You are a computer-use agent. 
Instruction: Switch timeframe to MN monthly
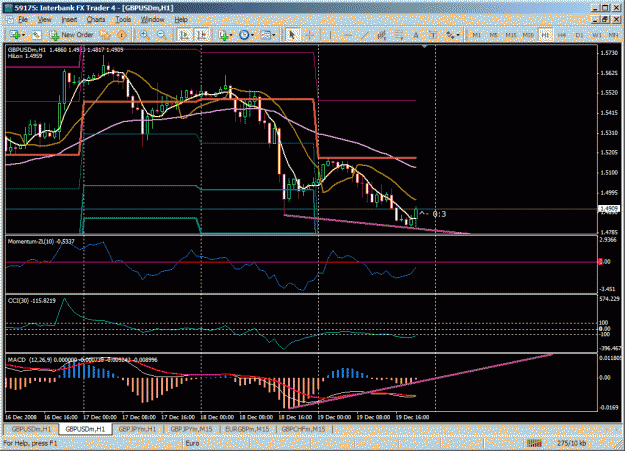[613, 35]
